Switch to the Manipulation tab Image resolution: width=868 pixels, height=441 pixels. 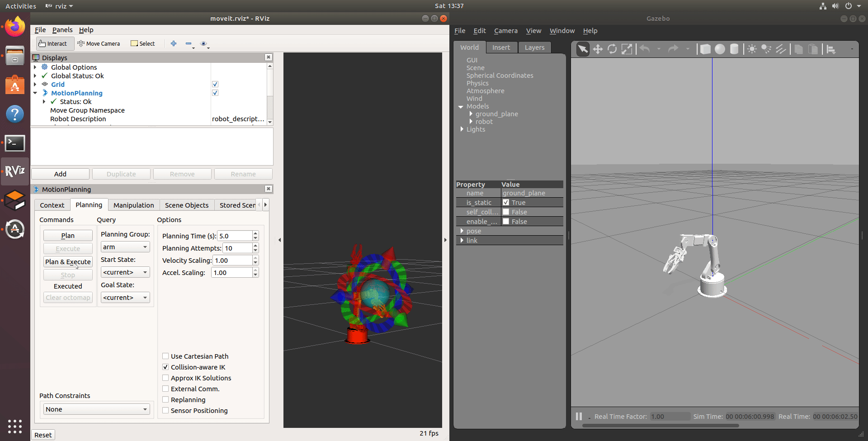[133, 205]
